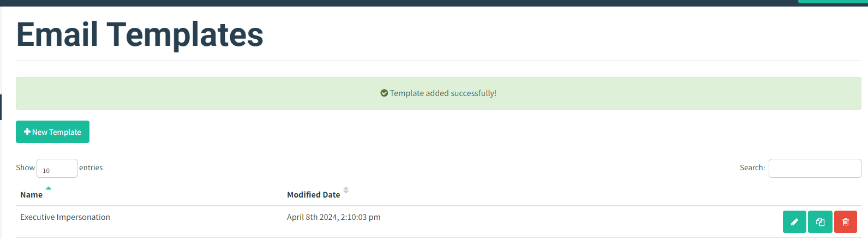Click the Email Templates page heading
The image size is (868, 239).
[140, 34]
